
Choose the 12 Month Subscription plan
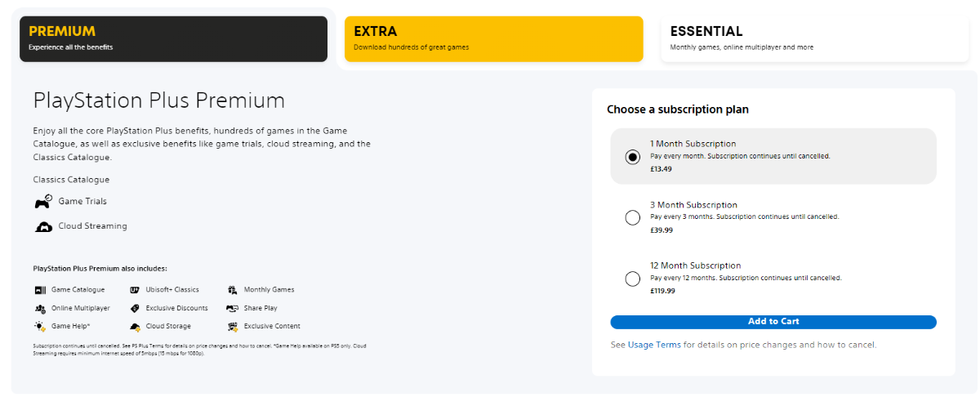point(773,278)
